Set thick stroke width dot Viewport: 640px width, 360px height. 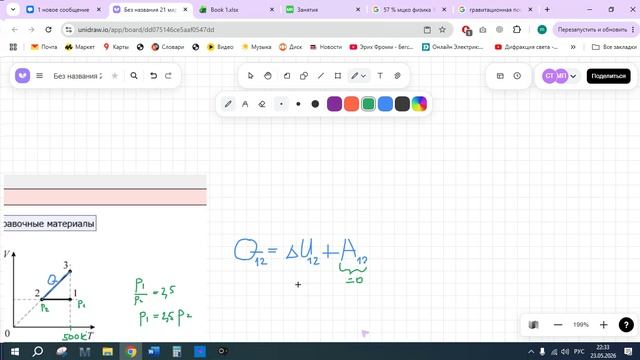[315, 104]
